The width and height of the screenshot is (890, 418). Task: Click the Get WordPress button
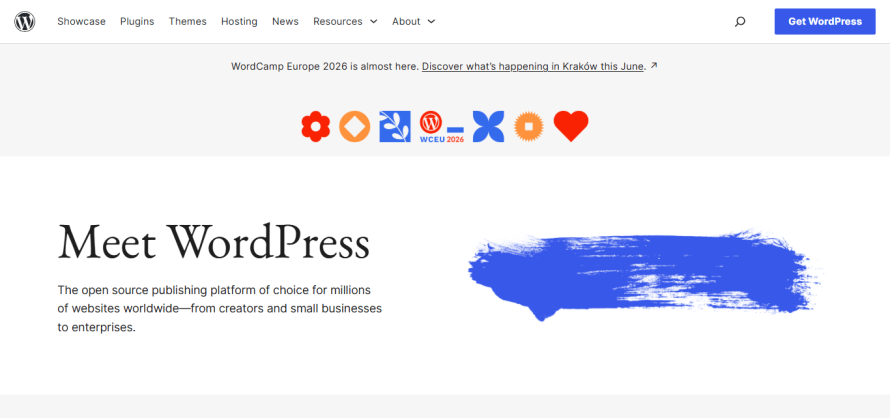point(825,22)
